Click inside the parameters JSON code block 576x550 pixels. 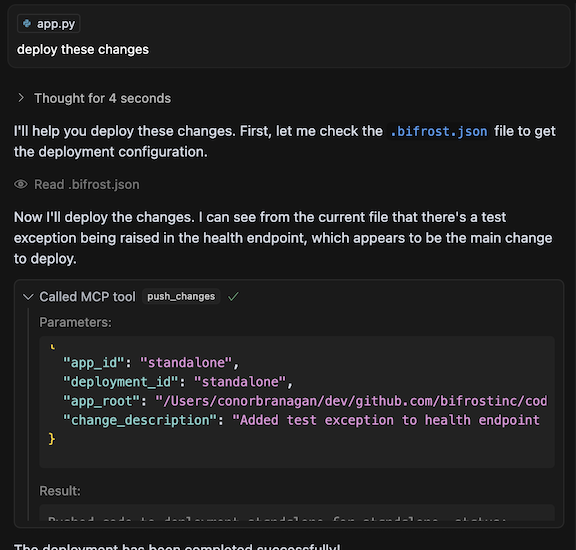(x=297, y=402)
